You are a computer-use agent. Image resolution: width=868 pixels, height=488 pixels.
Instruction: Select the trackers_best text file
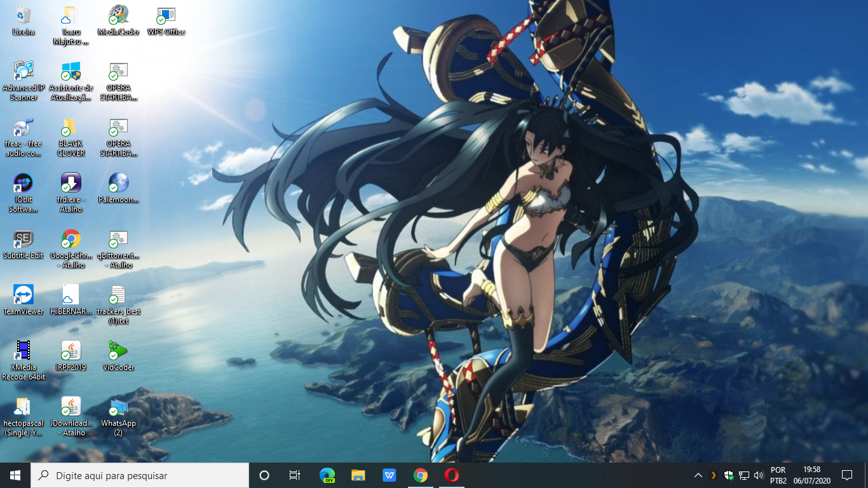(118, 295)
